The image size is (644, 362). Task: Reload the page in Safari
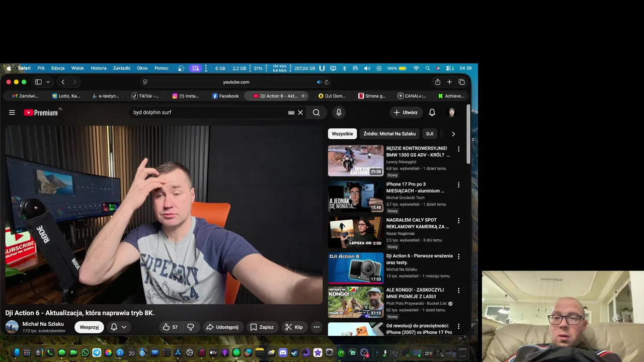coord(327,82)
